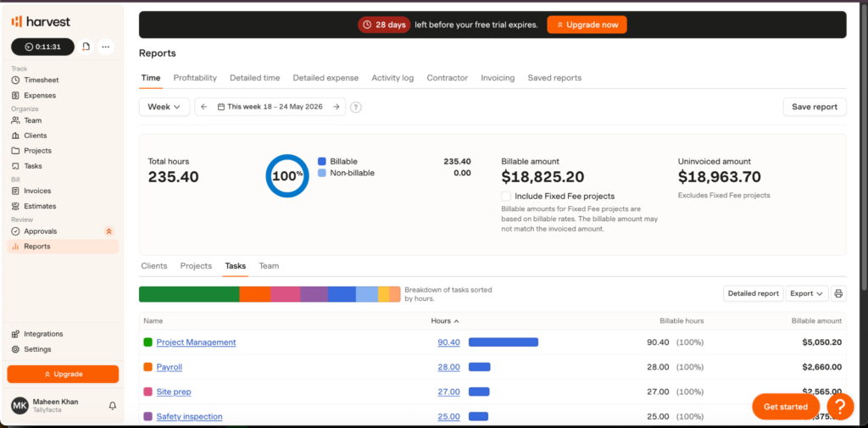Select the Time report tab
Viewport: 868px width, 428px height.
click(151, 78)
